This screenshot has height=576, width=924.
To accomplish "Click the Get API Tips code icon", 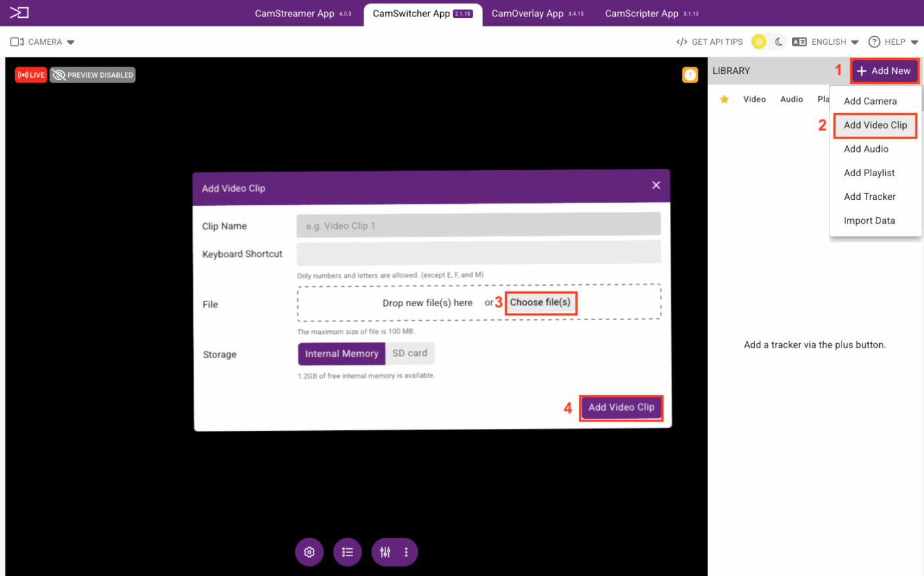I will click(682, 42).
